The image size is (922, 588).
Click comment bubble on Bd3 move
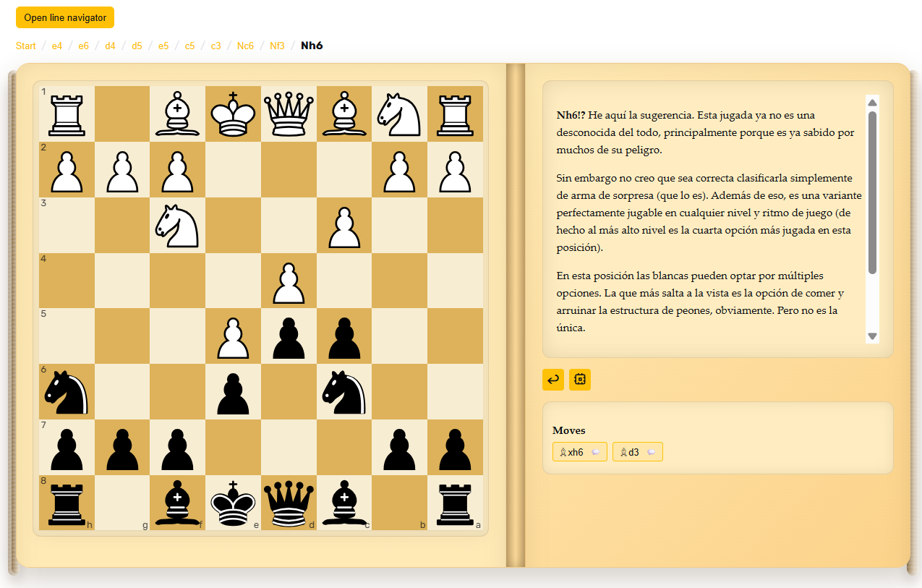(652, 452)
